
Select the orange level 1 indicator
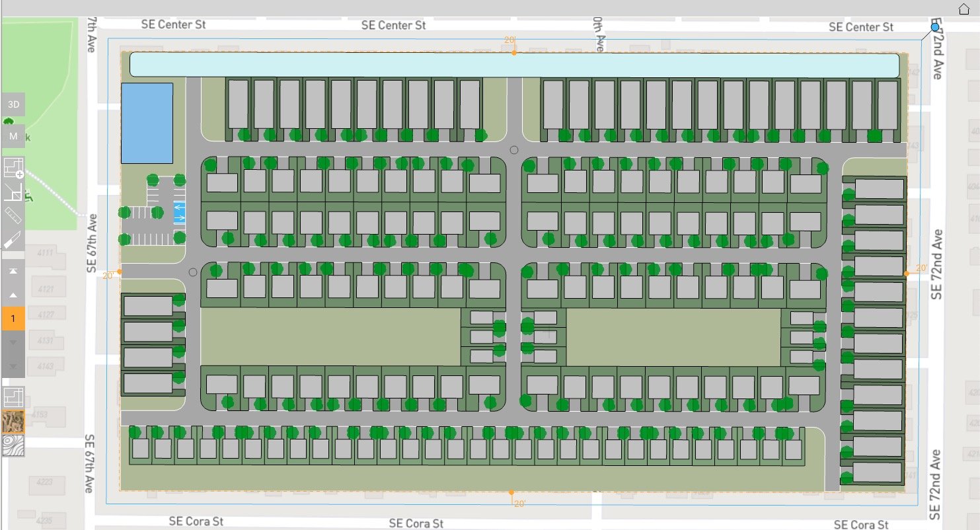[12, 319]
